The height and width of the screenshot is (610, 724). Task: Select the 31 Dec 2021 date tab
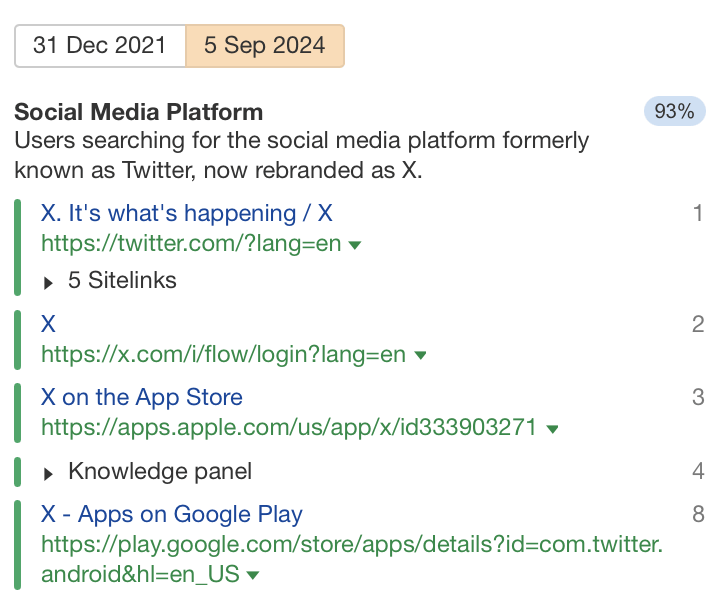(100, 46)
